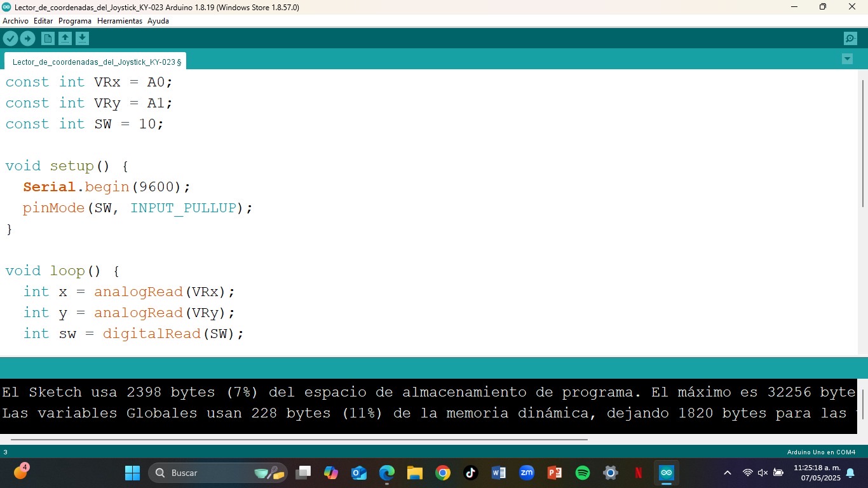This screenshot has width=868, height=488.
Task: Open the Herramientas menu
Action: click(119, 21)
